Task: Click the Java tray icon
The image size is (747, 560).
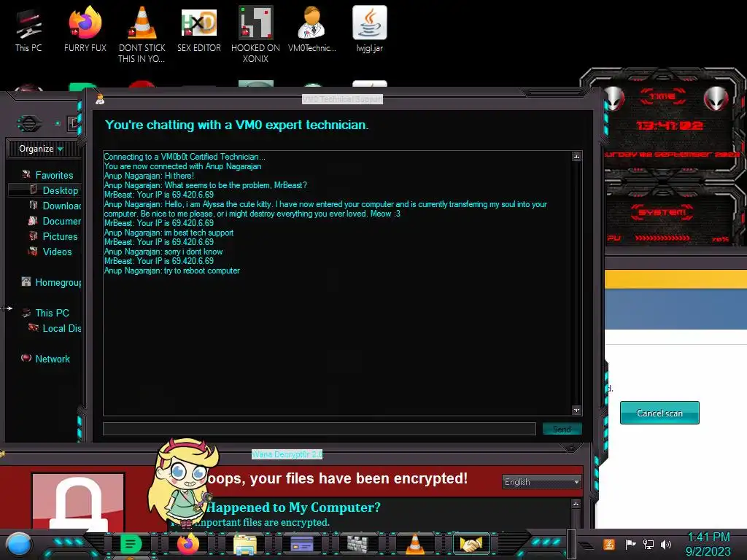Action: 609,544
